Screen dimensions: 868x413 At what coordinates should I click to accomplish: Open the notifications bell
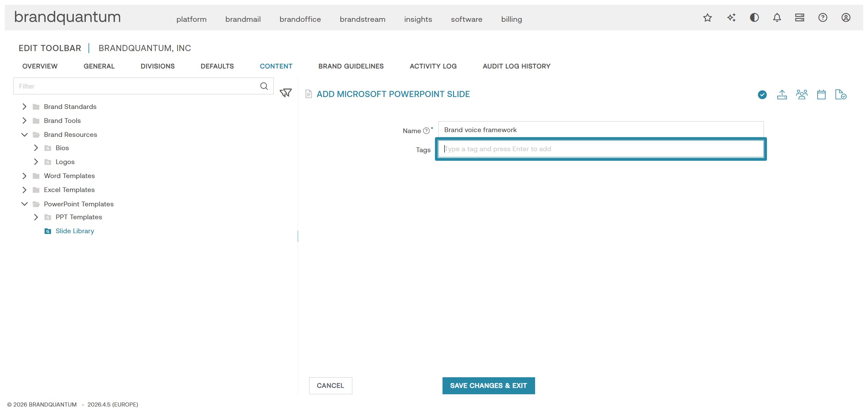777,18
